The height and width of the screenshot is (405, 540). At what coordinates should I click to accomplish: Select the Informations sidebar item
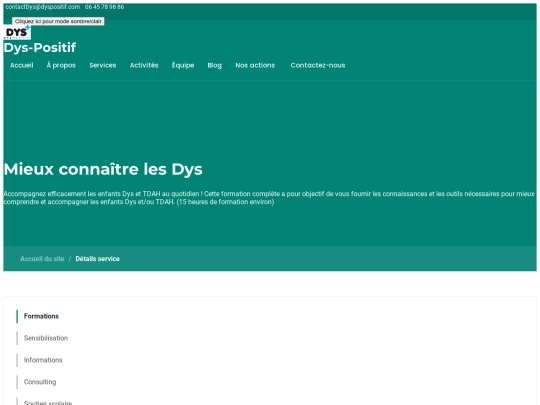(43, 360)
